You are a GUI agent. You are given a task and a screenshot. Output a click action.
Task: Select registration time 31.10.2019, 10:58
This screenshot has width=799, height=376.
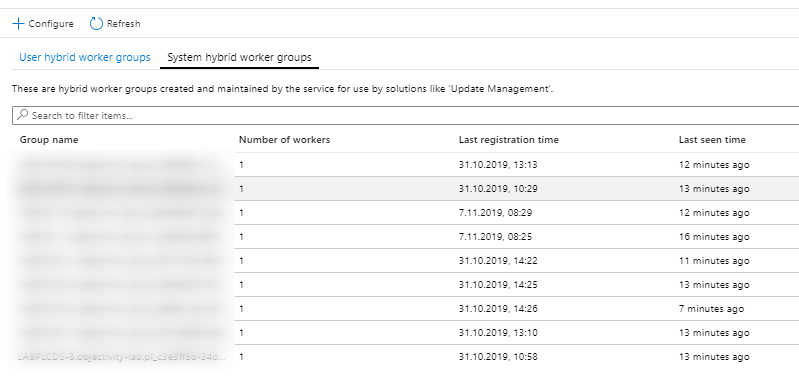[x=498, y=357]
